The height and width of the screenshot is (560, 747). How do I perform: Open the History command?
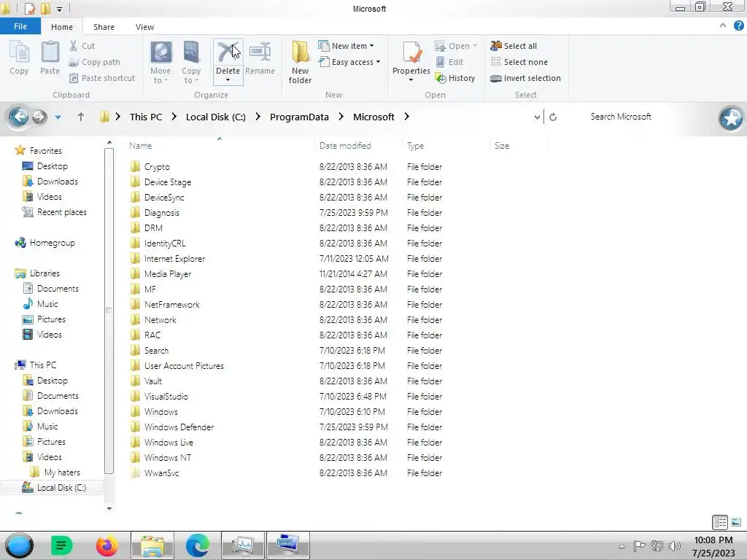455,78
